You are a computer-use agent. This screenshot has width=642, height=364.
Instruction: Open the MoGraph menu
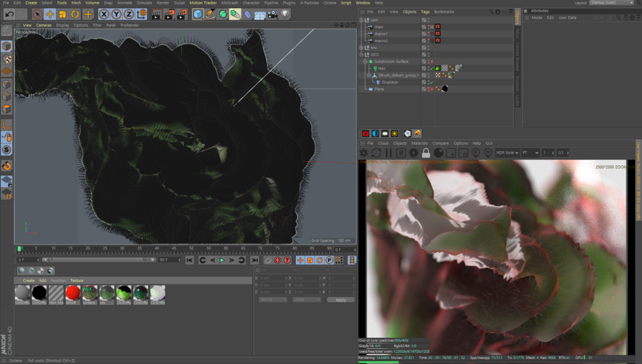[x=229, y=3]
